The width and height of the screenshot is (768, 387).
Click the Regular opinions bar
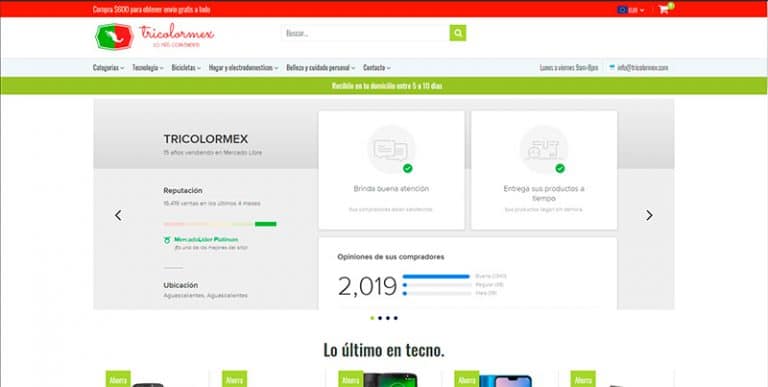437,285
